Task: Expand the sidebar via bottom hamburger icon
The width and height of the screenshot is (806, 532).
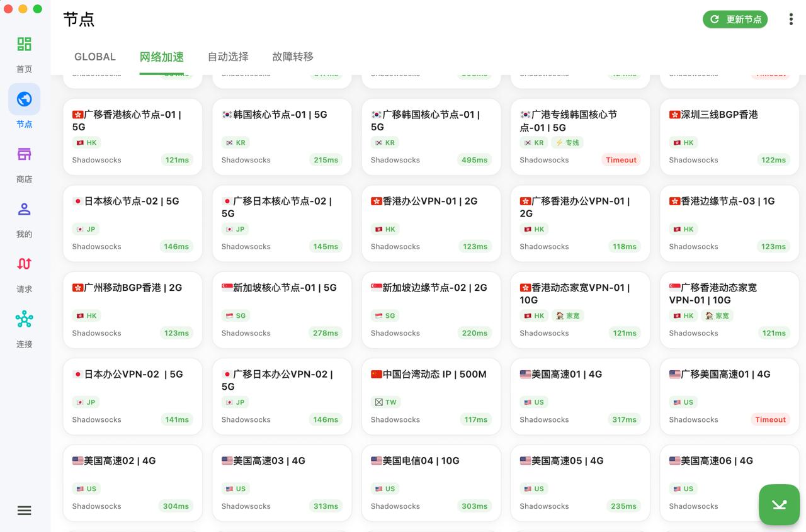Action: pos(24,510)
